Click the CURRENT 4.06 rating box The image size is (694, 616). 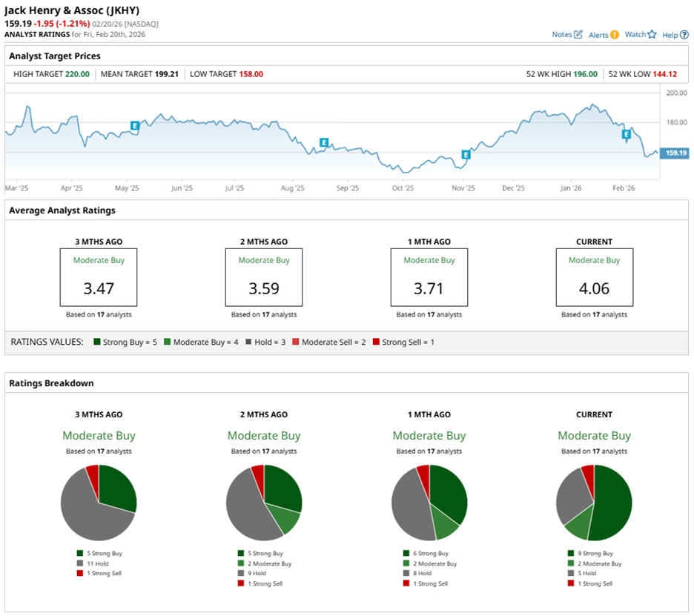pyautogui.click(x=595, y=277)
